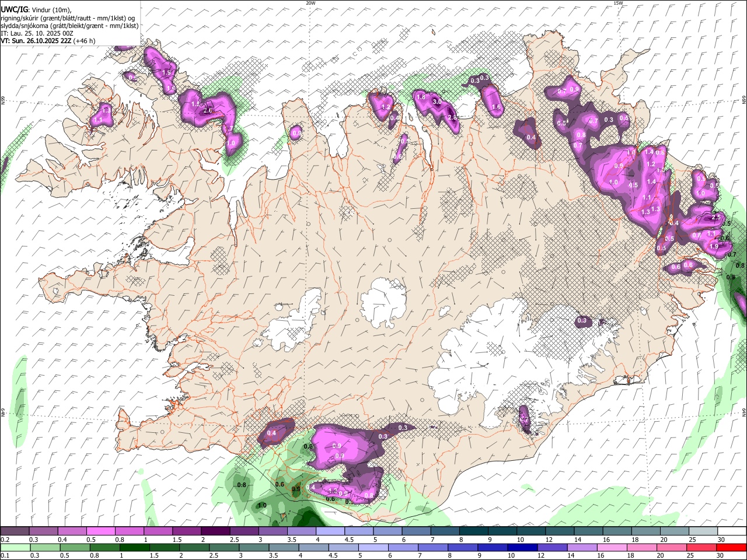Click the '2.5' precipitation value in the east
The width and height of the screenshot is (747, 560).
click(717, 217)
